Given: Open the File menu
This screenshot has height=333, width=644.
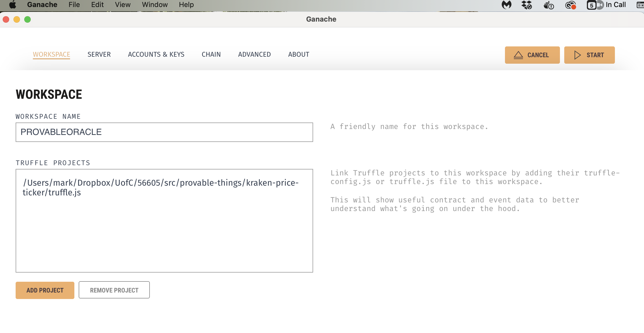Looking at the screenshot, I should click(x=74, y=5).
